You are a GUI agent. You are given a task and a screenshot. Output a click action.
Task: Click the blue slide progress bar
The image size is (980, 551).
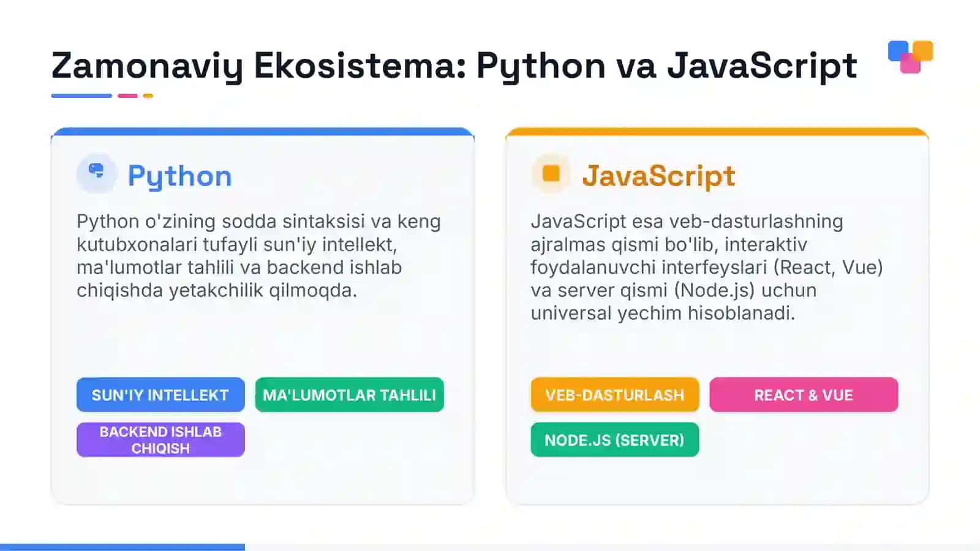point(123,547)
